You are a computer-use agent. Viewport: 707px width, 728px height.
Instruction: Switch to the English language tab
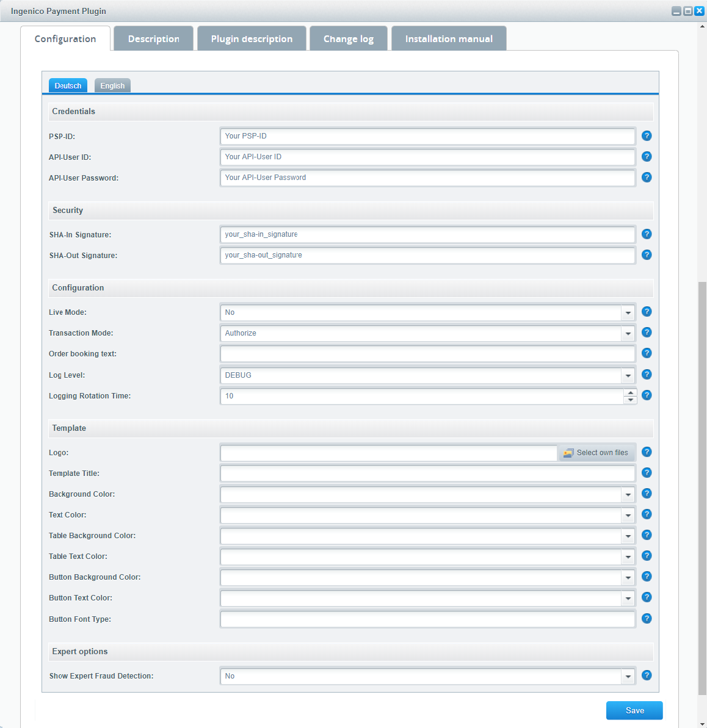(x=112, y=85)
